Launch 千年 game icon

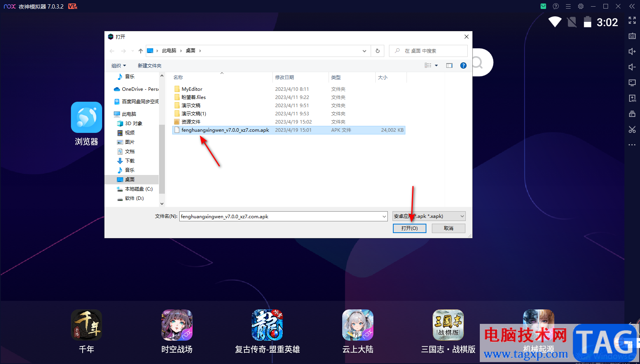87,325
